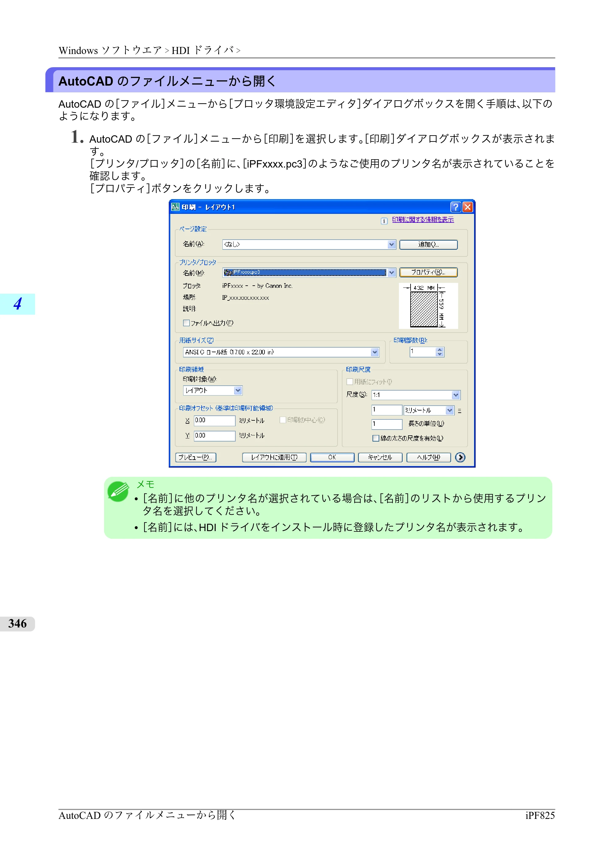Click the info icon beside 印刷に関する情報を表示
Image resolution: width=614 pixels, height=868 pixels.
pos(384,221)
